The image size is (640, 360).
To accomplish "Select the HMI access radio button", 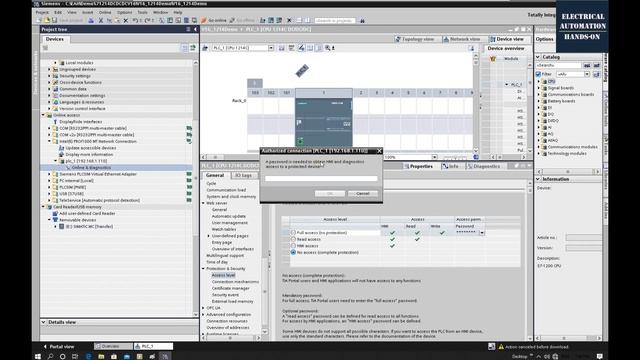I will (x=293, y=246).
